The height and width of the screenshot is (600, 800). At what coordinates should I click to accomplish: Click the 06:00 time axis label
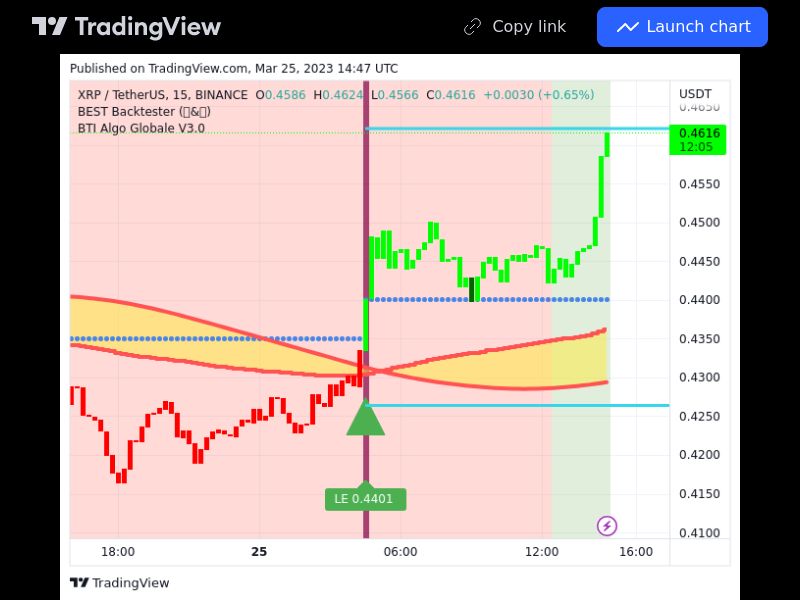(401, 552)
